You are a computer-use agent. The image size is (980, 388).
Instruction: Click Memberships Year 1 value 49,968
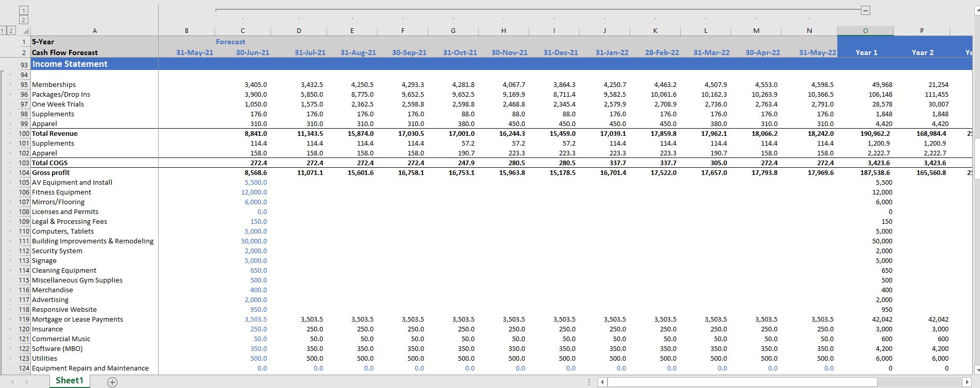point(882,85)
